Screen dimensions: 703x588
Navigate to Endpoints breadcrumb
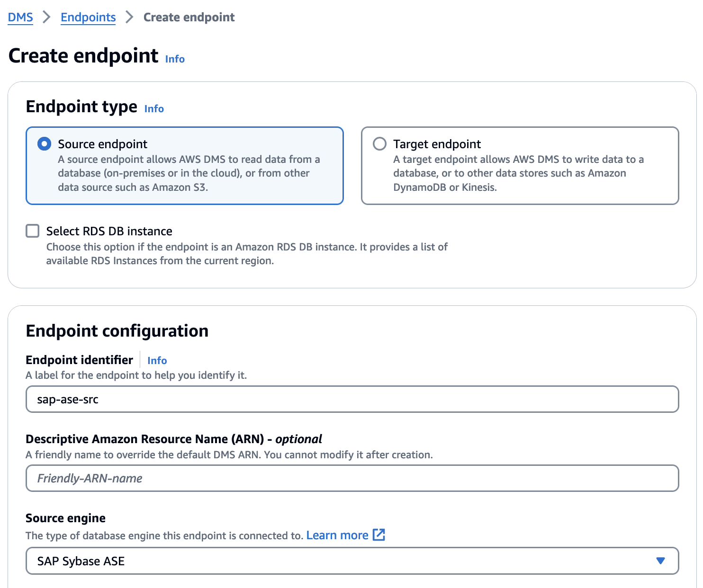point(88,18)
